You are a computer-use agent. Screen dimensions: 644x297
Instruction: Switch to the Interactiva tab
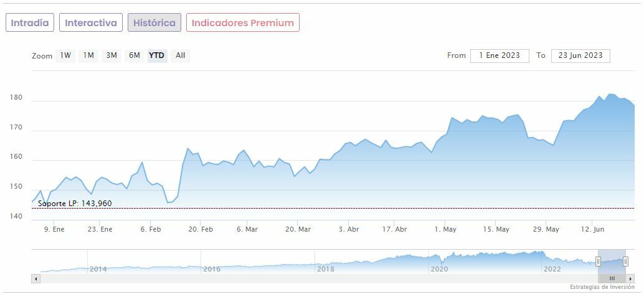91,23
